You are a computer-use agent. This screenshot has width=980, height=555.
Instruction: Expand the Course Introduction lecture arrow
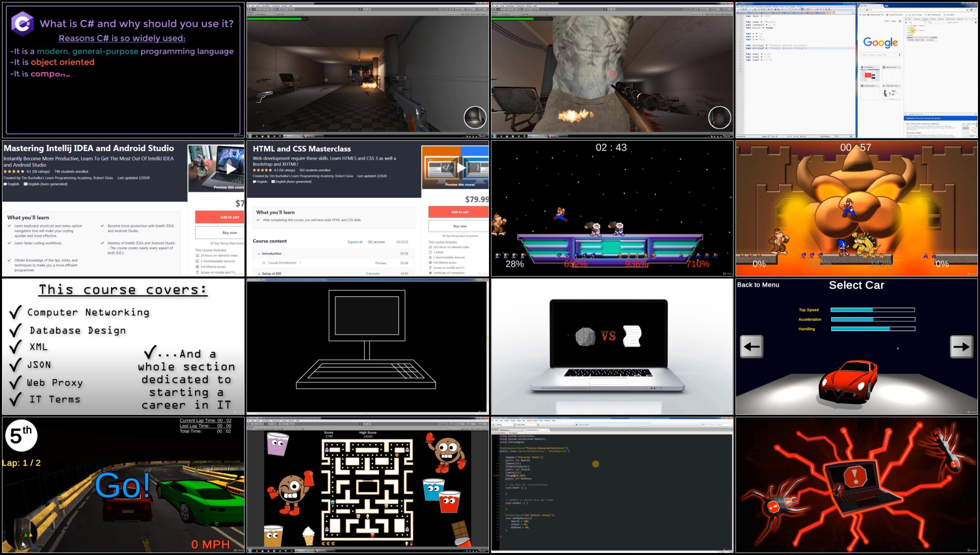pyautogui.click(x=300, y=263)
